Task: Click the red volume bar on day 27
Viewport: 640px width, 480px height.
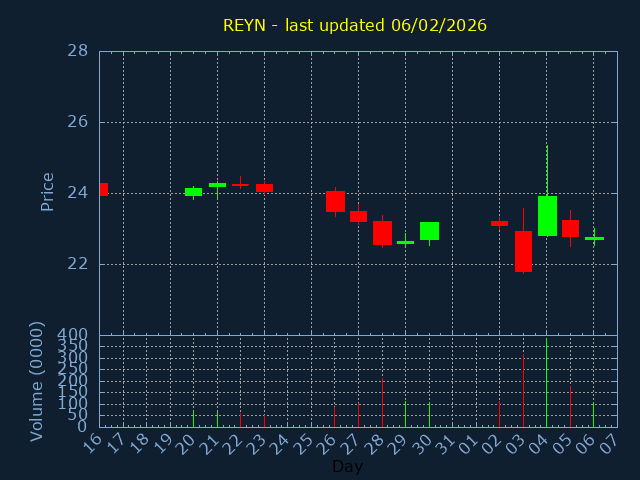Action: [358, 415]
